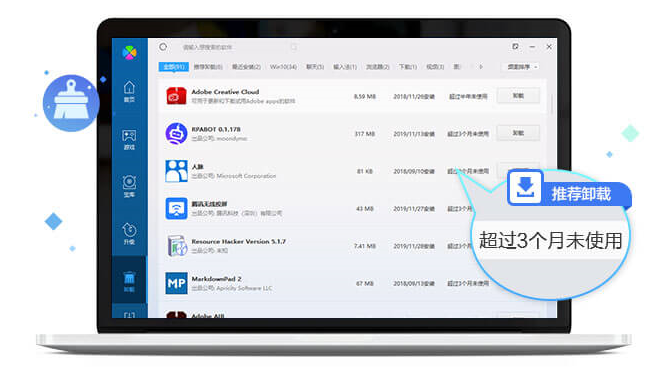Click the Microsoft Corporation publisher text
The height and width of the screenshot is (367, 652).
tap(246, 176)
